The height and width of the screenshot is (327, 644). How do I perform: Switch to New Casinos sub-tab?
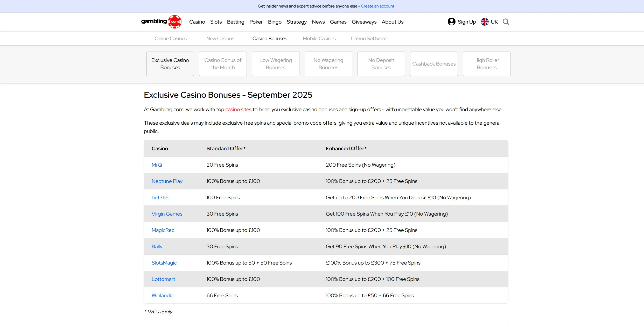pyautogui.click(x=220, y=38)
